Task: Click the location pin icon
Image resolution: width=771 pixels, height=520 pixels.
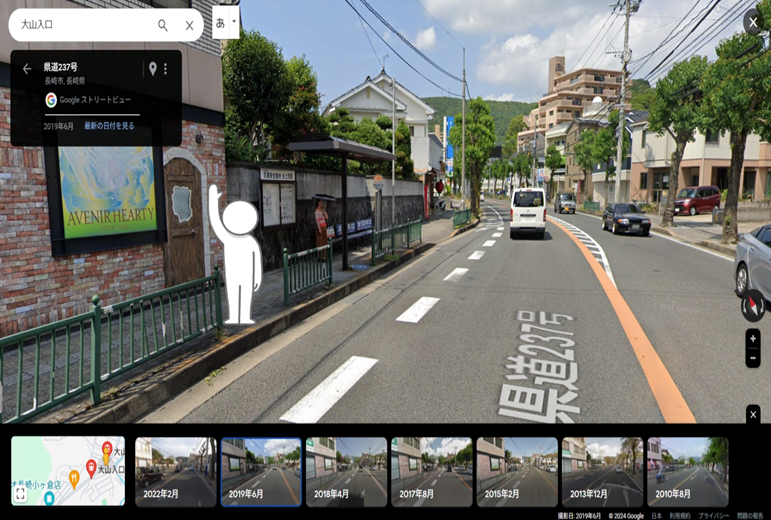Action: 152,69
